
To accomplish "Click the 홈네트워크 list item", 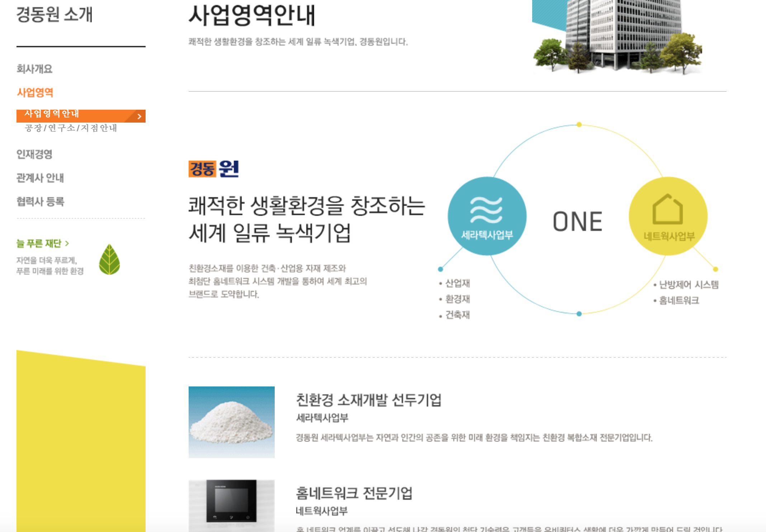I will point(676,300).
